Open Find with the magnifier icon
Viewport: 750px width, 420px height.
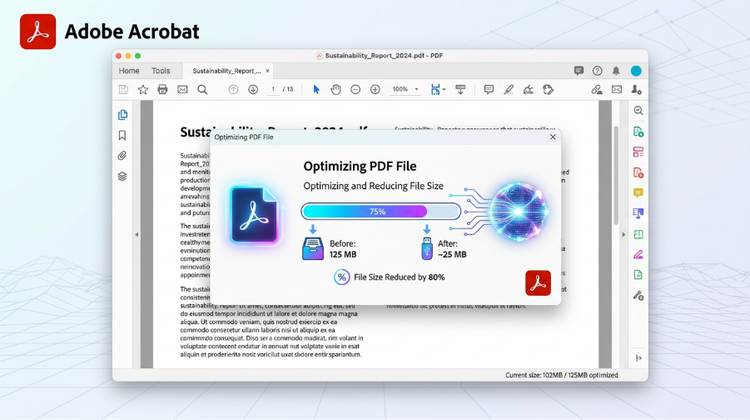tap(202, 89)
